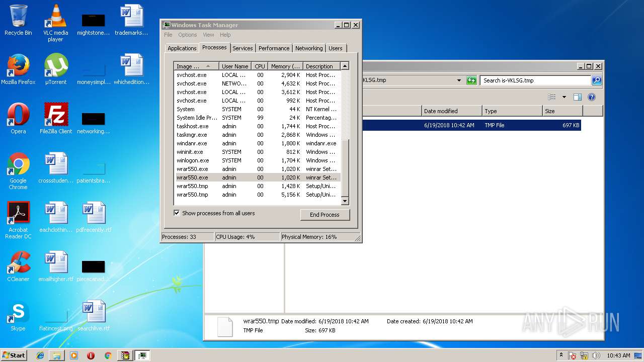Open Mozilla Firefox desktop shortcut
This screenshot has width=644, height=362.
click(x=18, y=69)
